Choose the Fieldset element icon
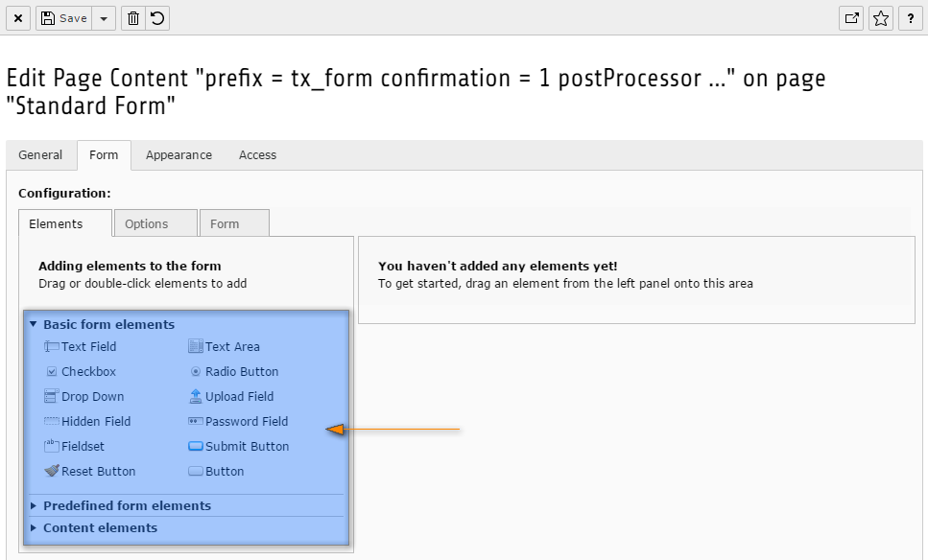This screenshot has height=560, width=928. 52,446
